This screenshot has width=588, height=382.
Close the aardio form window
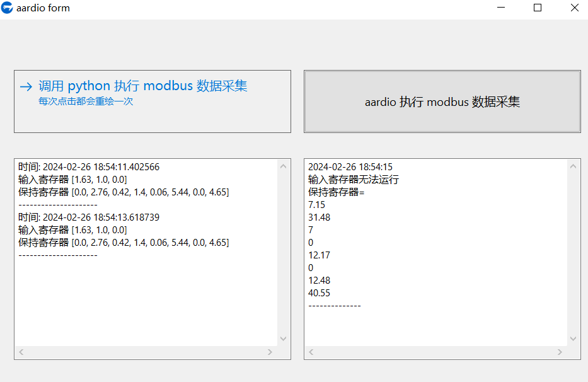click(x=574, y=8)
